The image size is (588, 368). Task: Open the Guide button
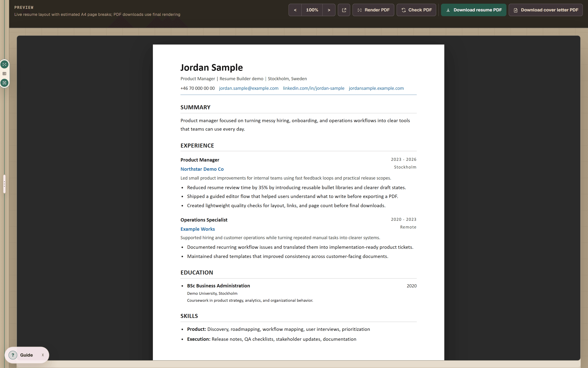click(26, 355)
